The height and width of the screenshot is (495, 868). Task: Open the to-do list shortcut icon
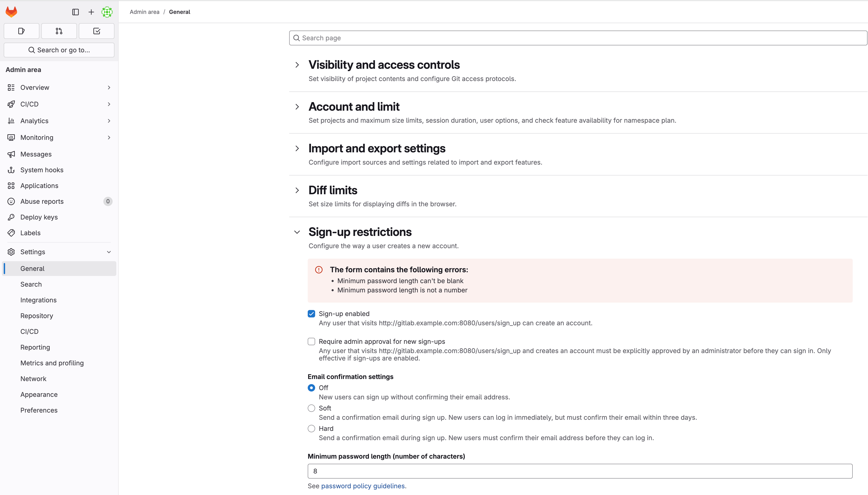coord(97,31)
